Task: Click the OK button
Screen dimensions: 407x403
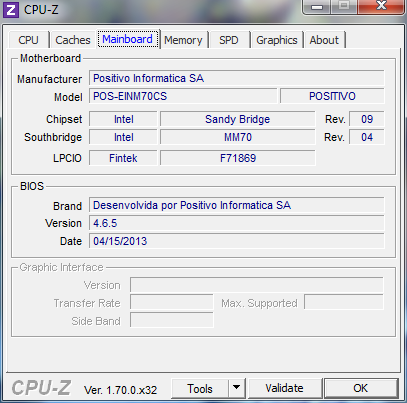Action: tap(361, 388)
